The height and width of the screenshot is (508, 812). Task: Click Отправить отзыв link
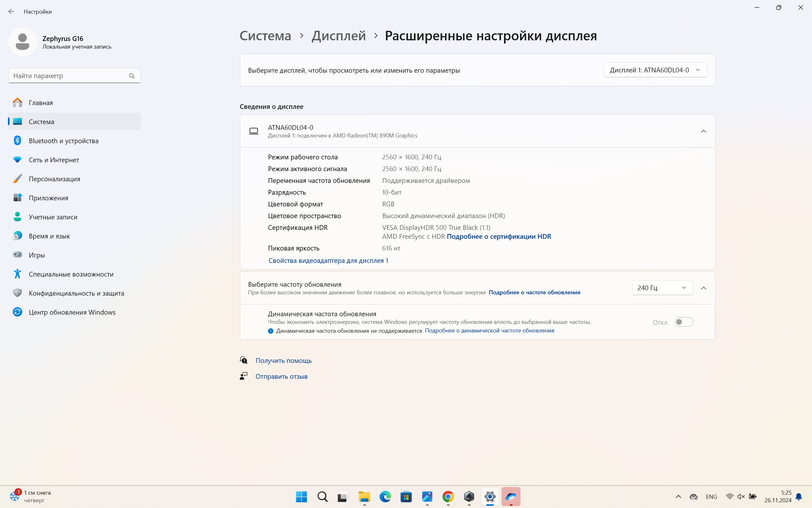tap(281, 376)
